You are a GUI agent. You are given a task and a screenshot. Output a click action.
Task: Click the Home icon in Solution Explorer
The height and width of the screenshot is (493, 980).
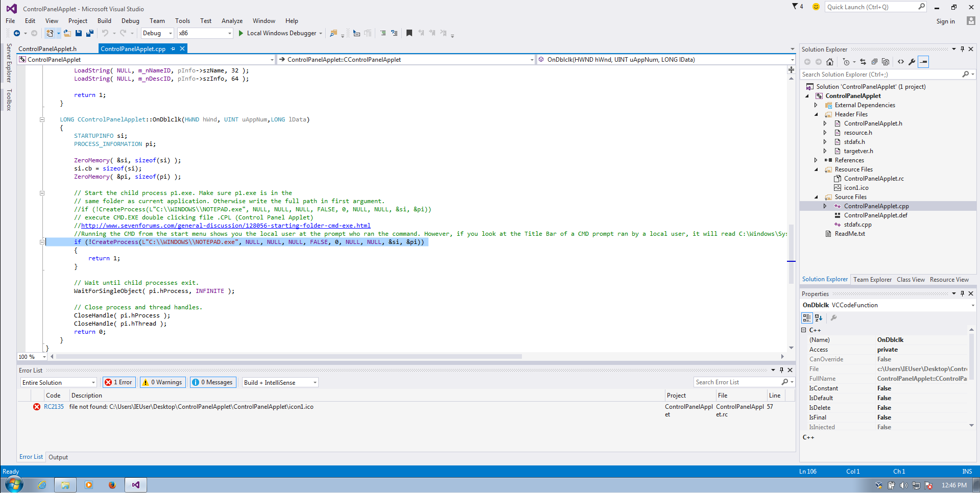830,62
